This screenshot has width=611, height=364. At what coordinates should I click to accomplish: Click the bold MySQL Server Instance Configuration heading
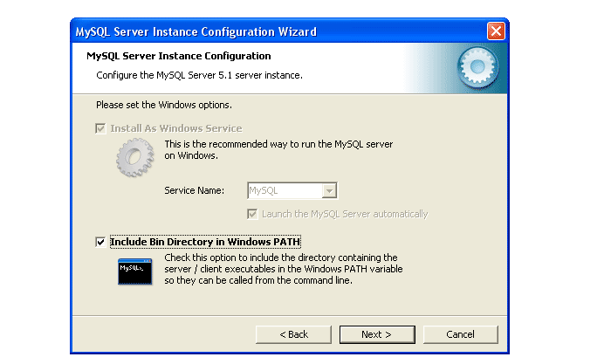178,56
